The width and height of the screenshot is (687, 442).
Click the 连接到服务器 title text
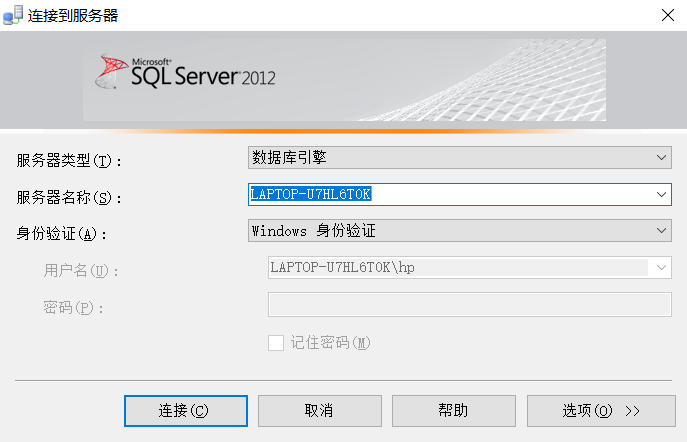pos(73,16)
